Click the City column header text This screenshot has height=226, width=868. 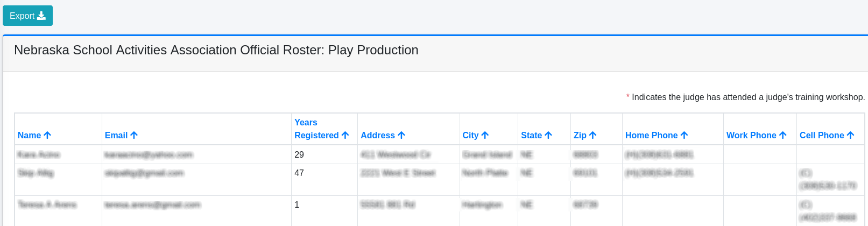point(470,136)
